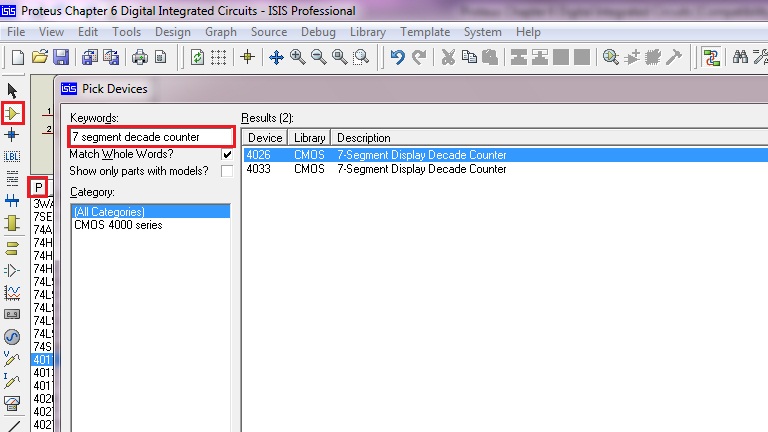The image size is (768, 432).
Task: Select (All Categories) in category list
Action: [x=110, y=212]
